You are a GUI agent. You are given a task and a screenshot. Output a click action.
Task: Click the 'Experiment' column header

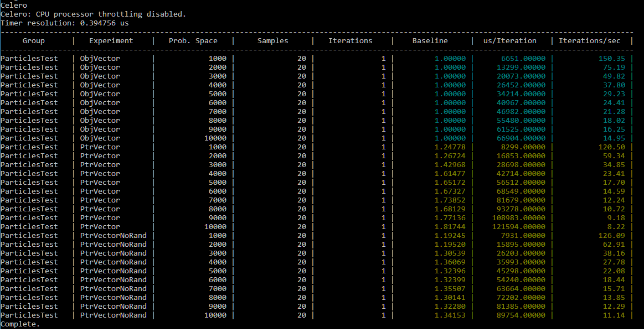tap(111, 40)
